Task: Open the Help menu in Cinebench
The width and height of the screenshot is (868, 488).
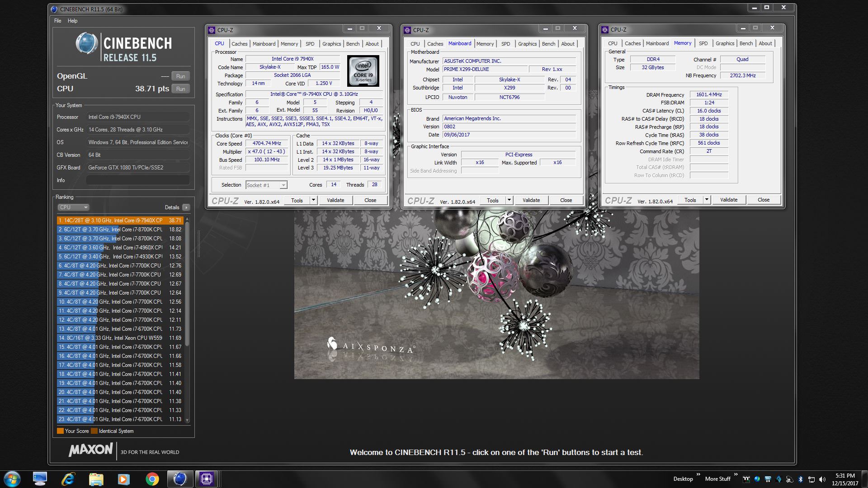Action: pyautogui.click(x=72, y=21)
